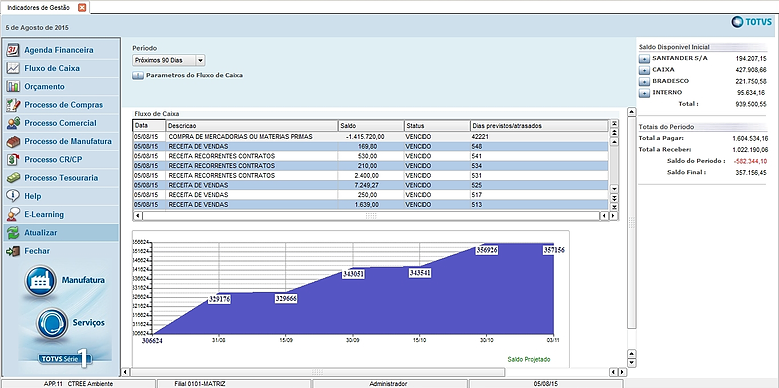Select the COMPRA DE MERCADORIAS OU MATERIAS PRIMAS row

point(370,137)
